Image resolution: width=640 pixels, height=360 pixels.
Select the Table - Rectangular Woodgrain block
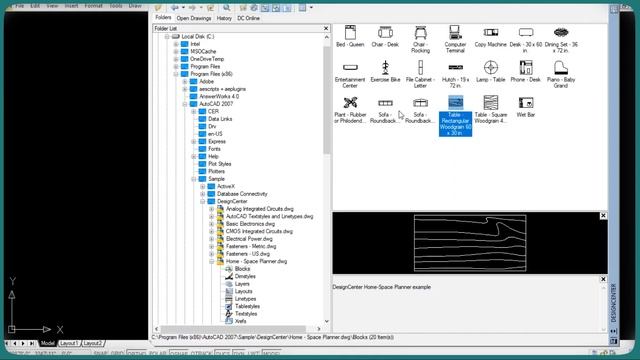456,116
